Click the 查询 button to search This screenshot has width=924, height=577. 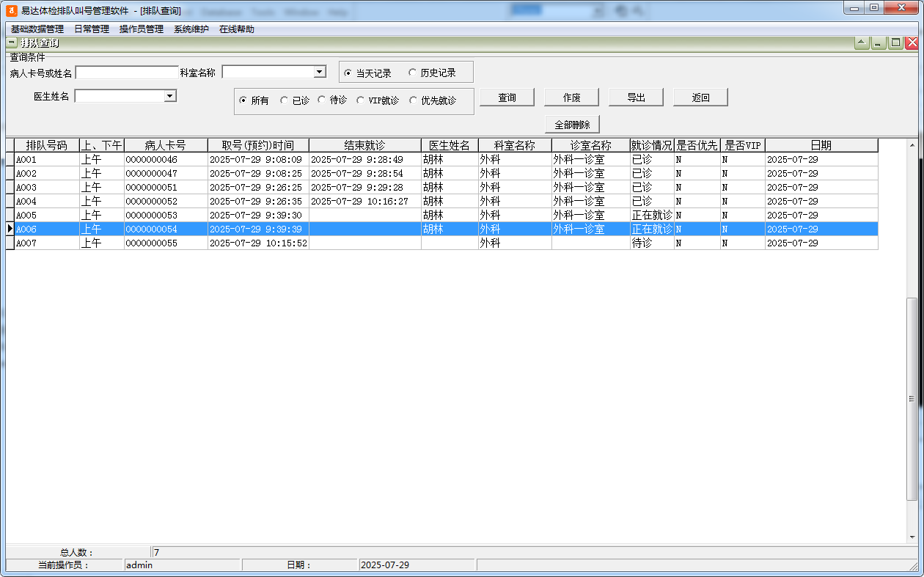tap(507, 96)
